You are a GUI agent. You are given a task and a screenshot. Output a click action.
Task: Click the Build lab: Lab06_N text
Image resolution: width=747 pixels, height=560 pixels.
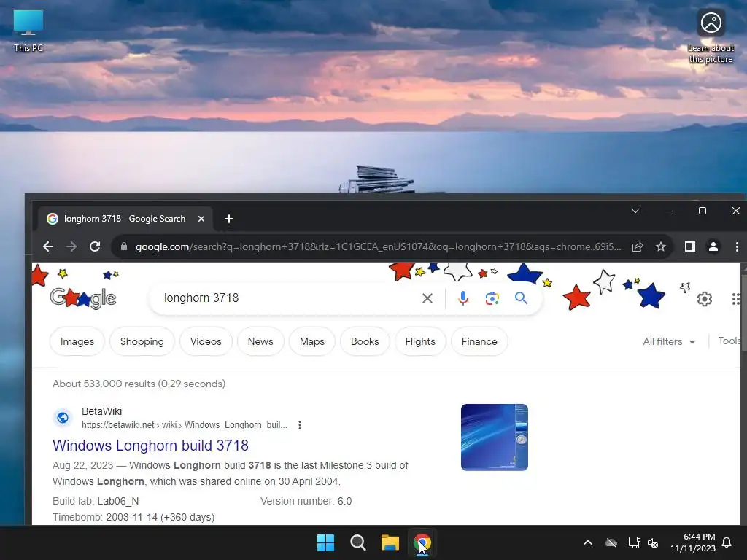click(96, 501)
